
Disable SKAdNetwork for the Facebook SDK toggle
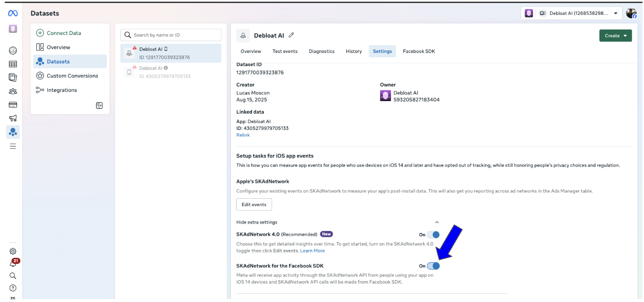tap(433, 266)
